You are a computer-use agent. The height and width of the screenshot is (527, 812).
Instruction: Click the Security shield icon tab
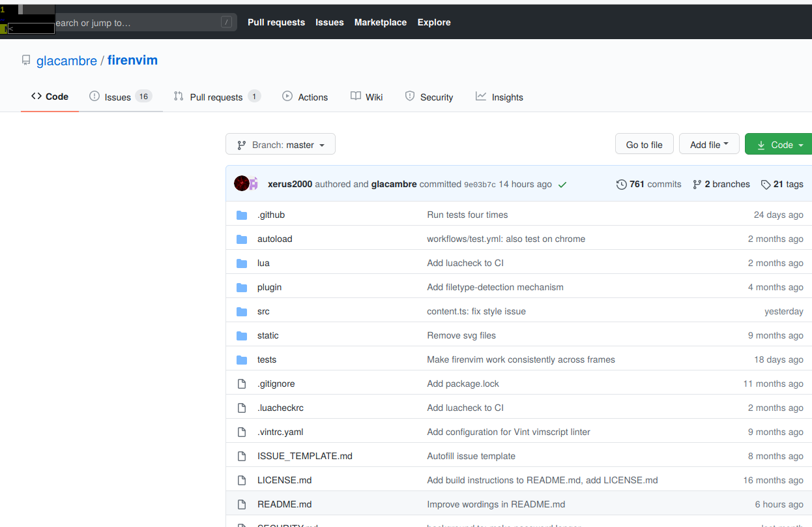tap(410, 96)
